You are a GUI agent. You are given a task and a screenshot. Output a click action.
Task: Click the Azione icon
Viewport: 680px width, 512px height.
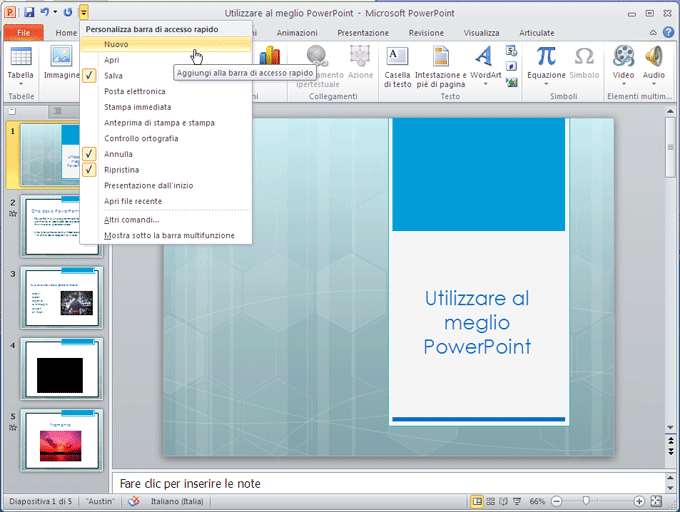(360, 63)
